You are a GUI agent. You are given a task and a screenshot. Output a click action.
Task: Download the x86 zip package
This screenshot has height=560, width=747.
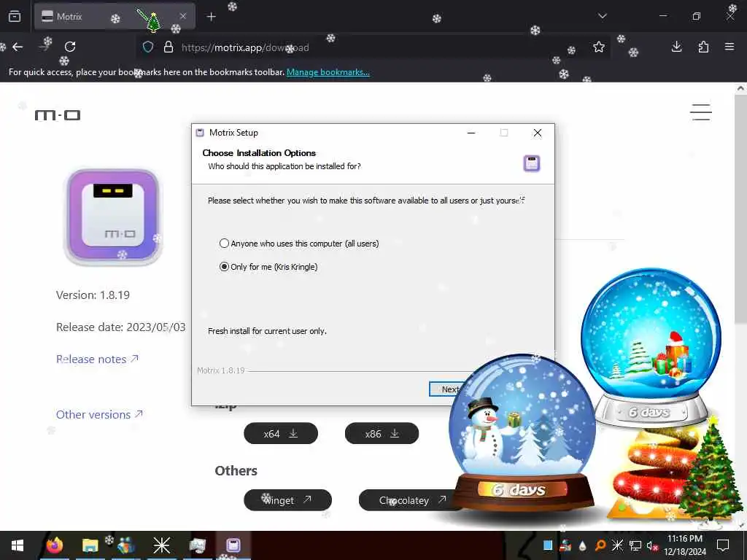pyautogui.click(x=382, y=433)
